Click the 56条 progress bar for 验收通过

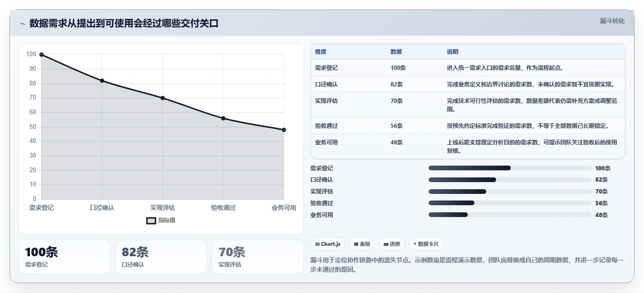point(510,203)
